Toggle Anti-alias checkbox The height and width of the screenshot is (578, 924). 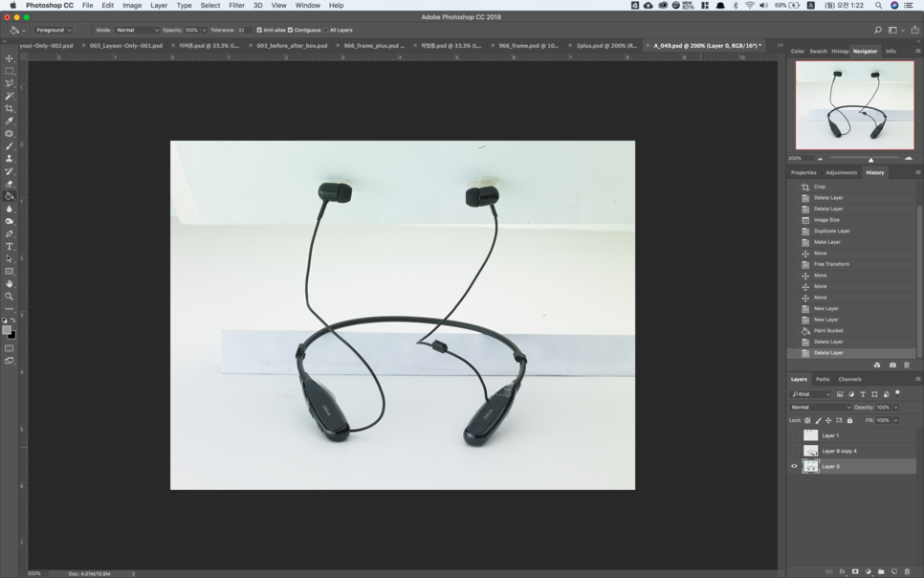[259, 30]
